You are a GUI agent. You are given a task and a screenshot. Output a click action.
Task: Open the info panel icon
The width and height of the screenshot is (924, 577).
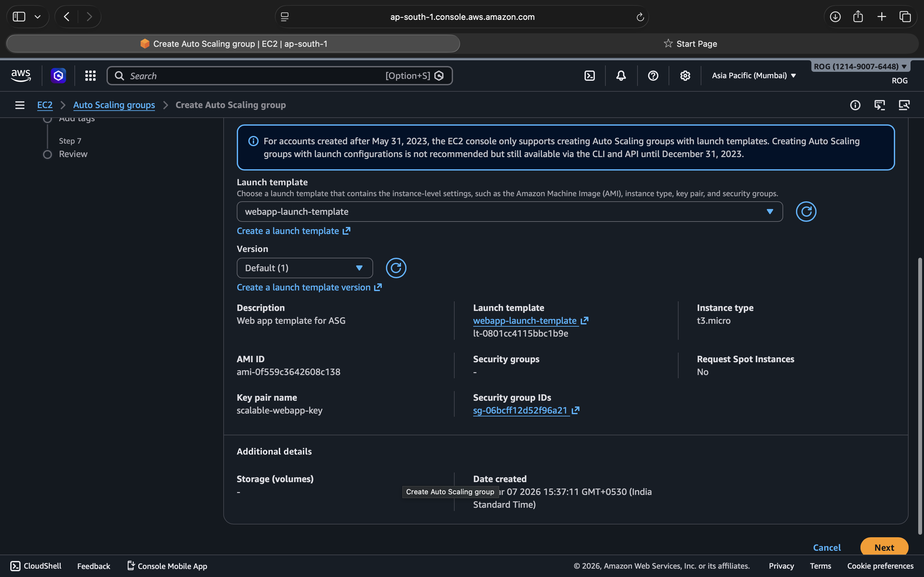click(855, 105)
